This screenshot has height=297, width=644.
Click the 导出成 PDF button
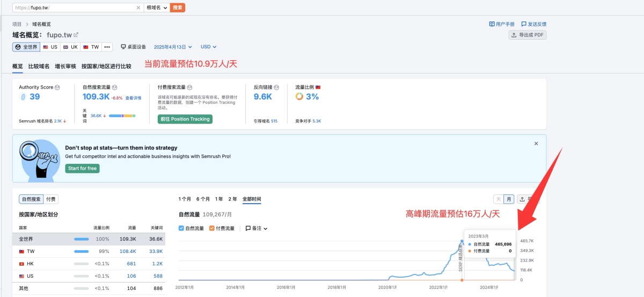point(528,35)
